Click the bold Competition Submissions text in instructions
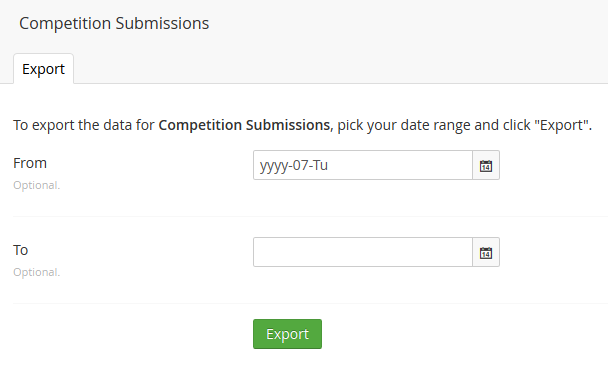The height and width of the screenshot is (386, 608). coord(245,125)
